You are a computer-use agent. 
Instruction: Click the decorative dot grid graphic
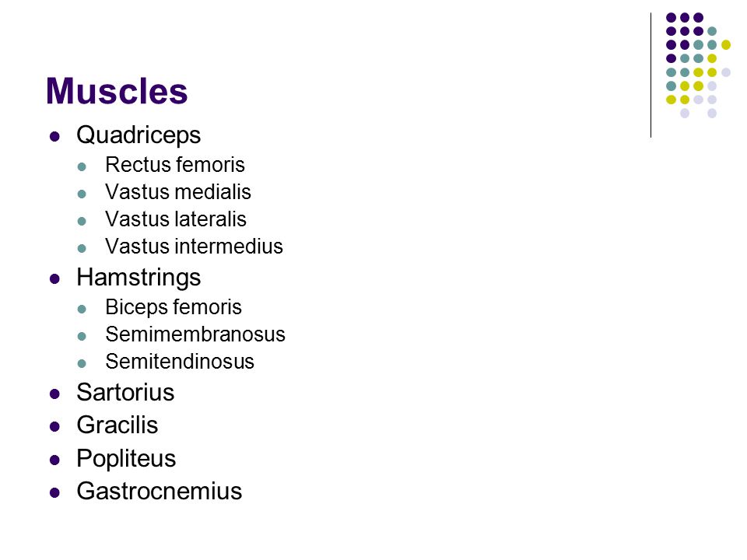(x=698, y=65)
